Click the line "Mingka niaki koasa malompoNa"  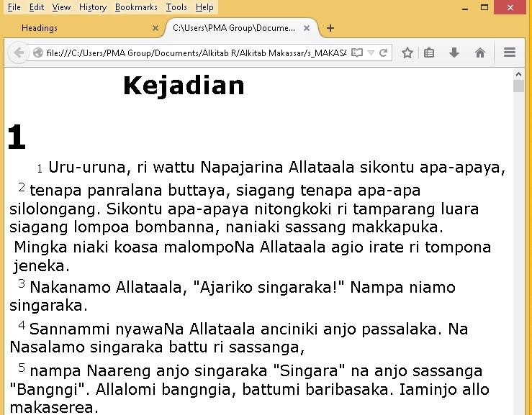pos(253,247)
